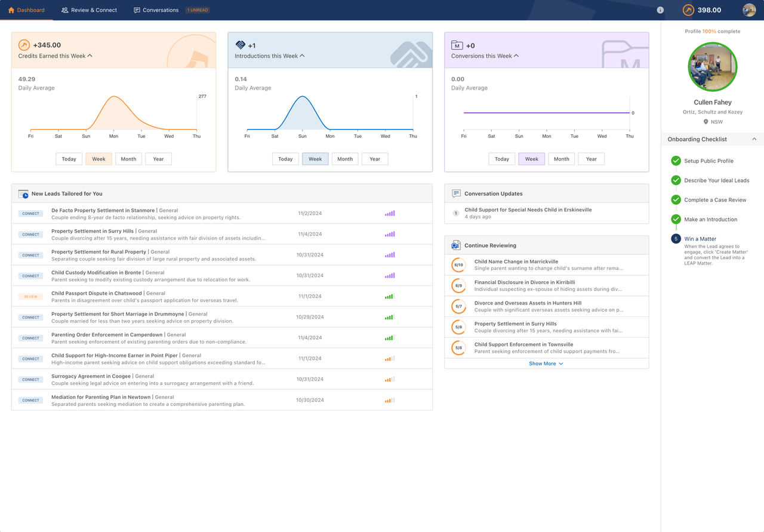Click the Credits Earned circular arrow icon
Viewport: 764px width, 532px height.
click(x=24, y=45)
